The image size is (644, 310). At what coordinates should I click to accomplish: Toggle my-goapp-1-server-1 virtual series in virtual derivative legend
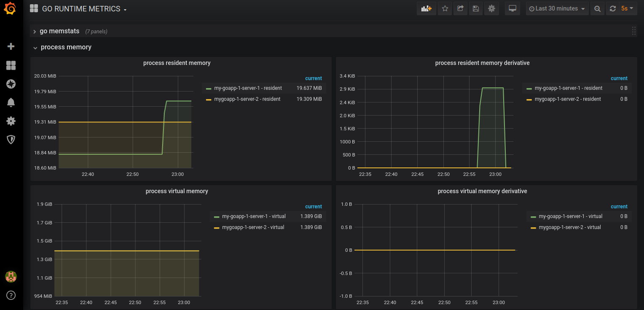(570, 216)
